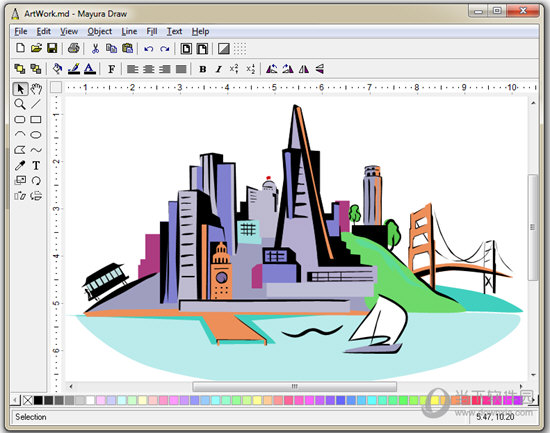The height and width of the screenshot is (433, 550).
Task: Activate the Text tool T
Action: click(x=36, y=165)
